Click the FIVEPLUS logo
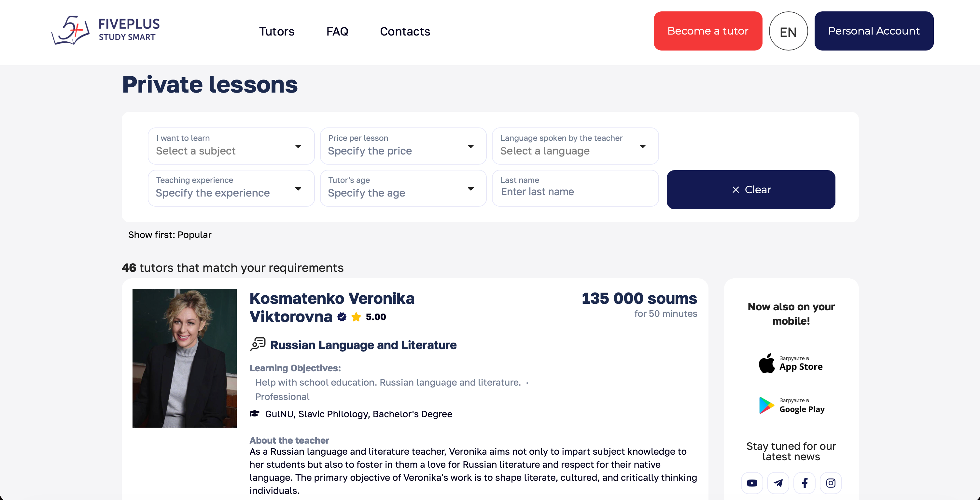 106,30
